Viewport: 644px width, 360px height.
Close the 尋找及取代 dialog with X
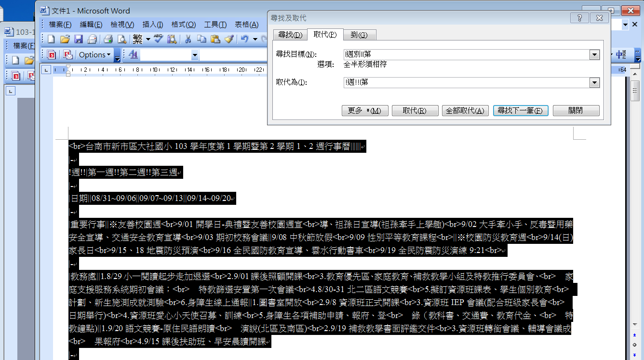click(x=599, y=18)
